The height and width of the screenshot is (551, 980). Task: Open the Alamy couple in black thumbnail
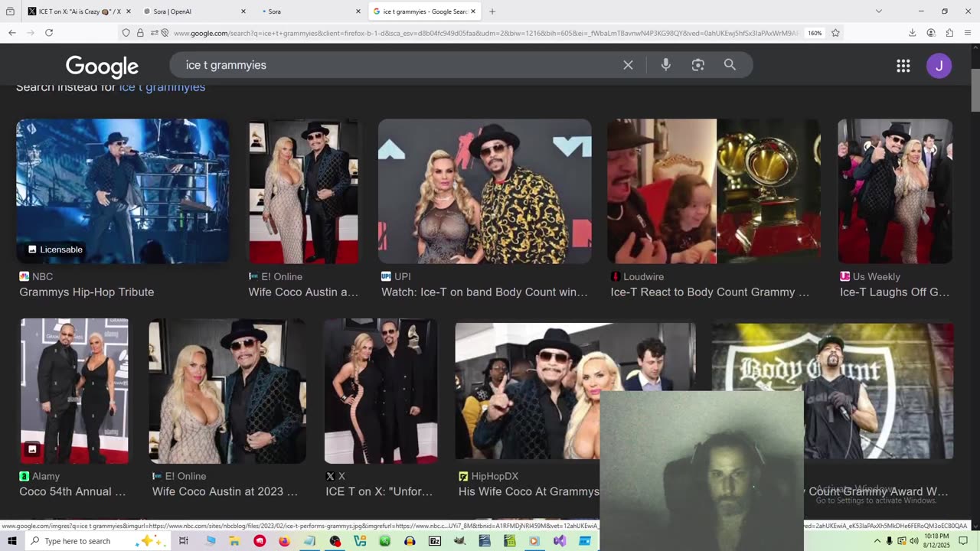[74, 391]
